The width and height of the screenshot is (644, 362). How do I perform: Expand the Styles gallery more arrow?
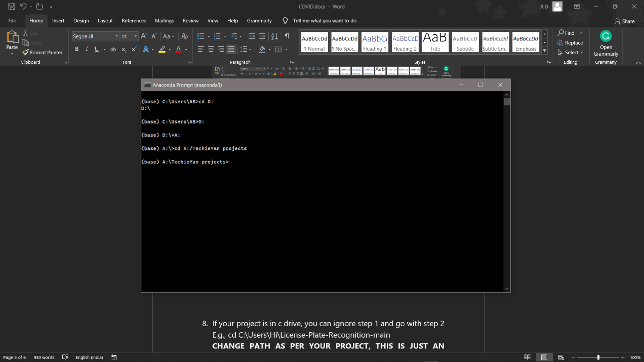coord(545,51)
